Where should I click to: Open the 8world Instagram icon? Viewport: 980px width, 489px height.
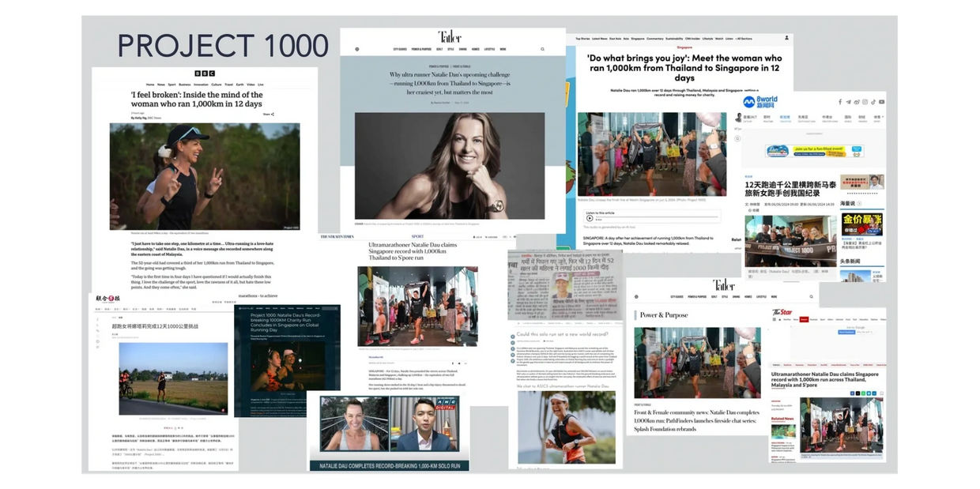(865, 102)
